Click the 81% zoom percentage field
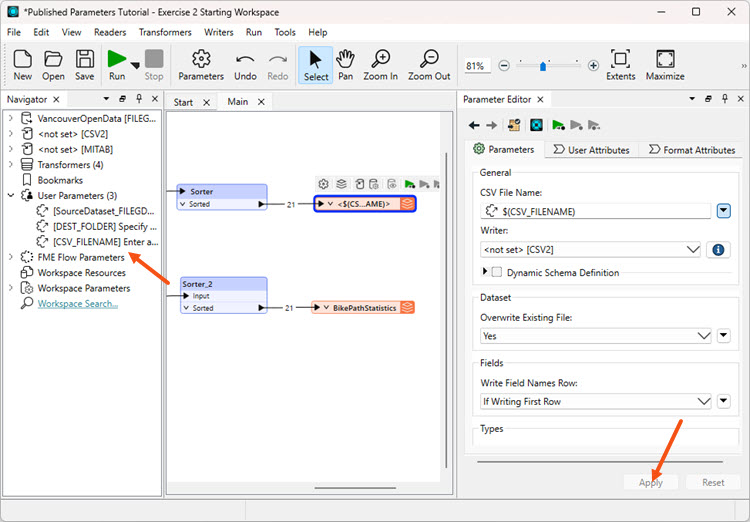This screenshot has height=522, width=750. 477,66
